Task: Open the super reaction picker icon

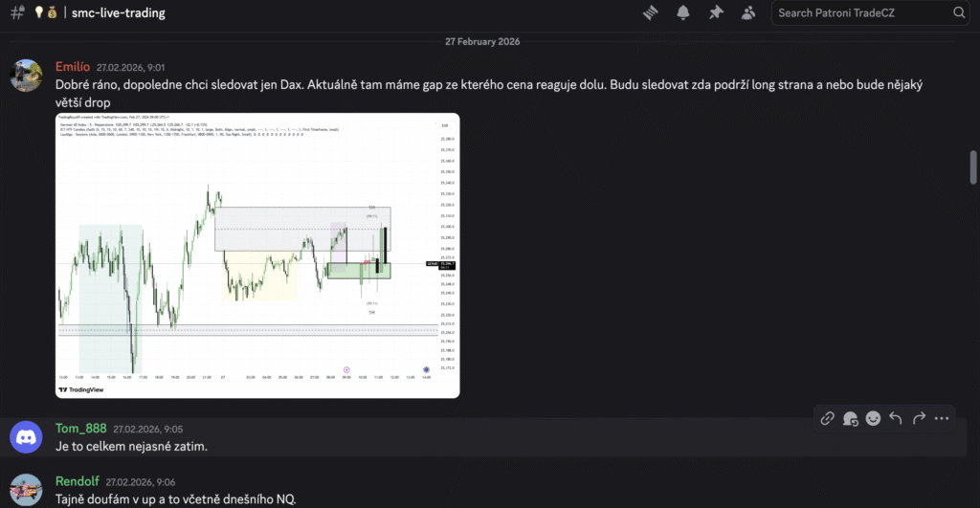Action: [x=850, y=418]
